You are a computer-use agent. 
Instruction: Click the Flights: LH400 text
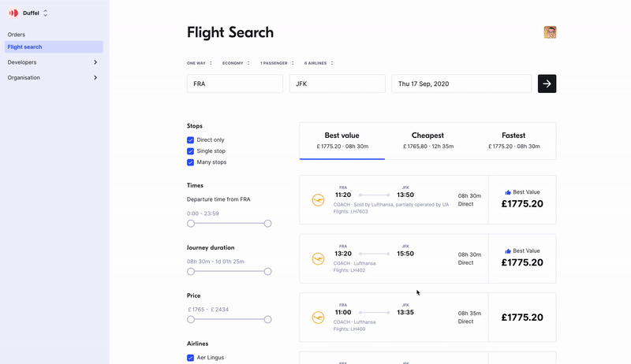coord(349,329)
